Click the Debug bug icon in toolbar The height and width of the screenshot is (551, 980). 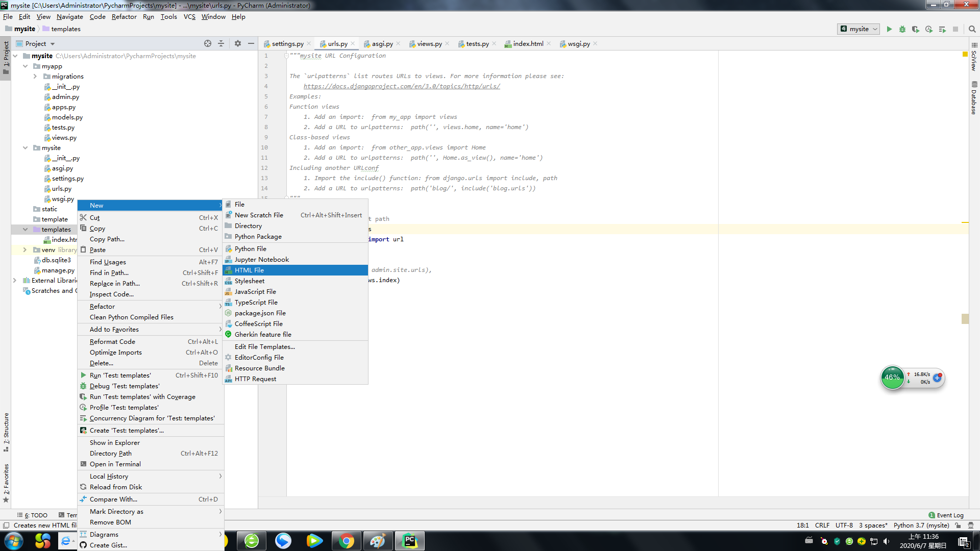tap(902, 29)
